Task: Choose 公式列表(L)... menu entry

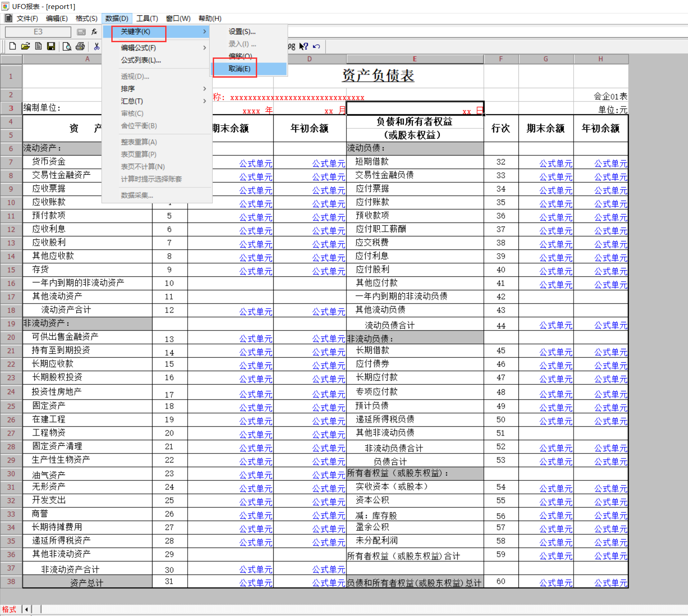Action: (x=157, y=60)
